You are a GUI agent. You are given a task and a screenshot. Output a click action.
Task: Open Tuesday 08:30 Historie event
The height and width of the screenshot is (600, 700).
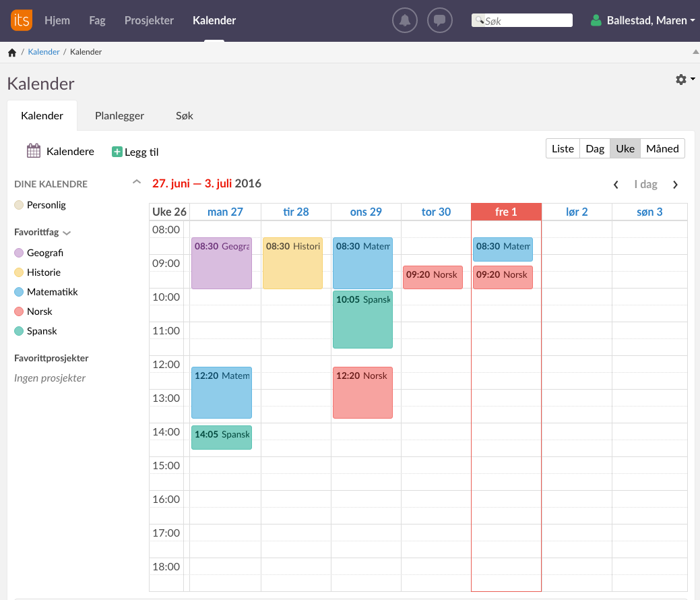coord(293,263)
